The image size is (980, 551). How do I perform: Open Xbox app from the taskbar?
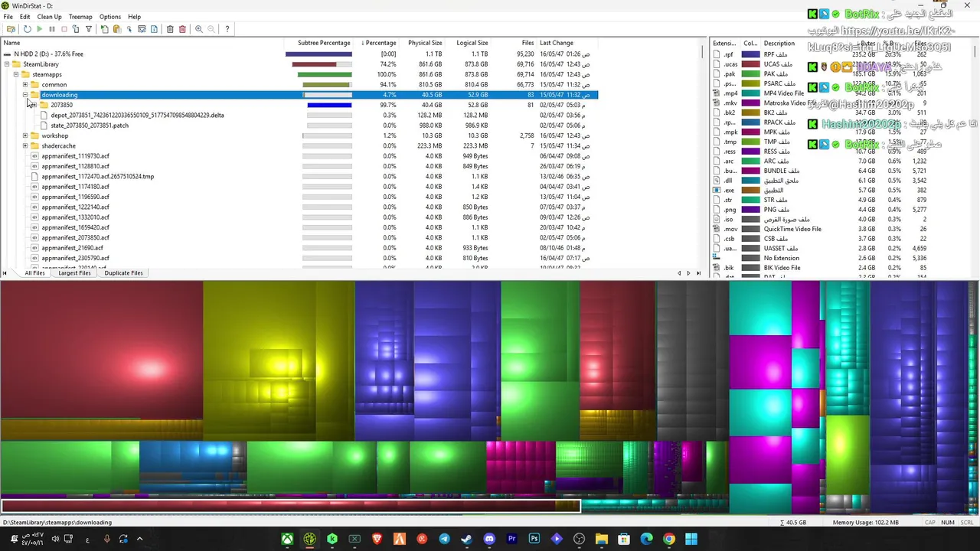coord(287,539)
